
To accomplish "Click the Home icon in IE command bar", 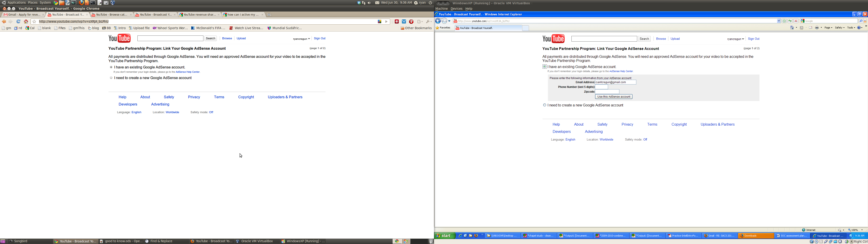I will click(792, 28).
